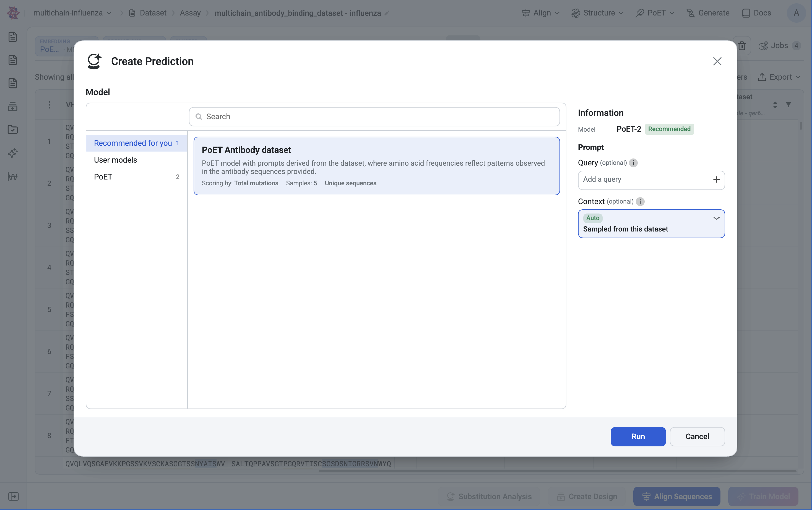The height and width of the screenshot is (510, 812).
Task: Go to the Assay breadcrumb
Action: click(x=190, y=13)
